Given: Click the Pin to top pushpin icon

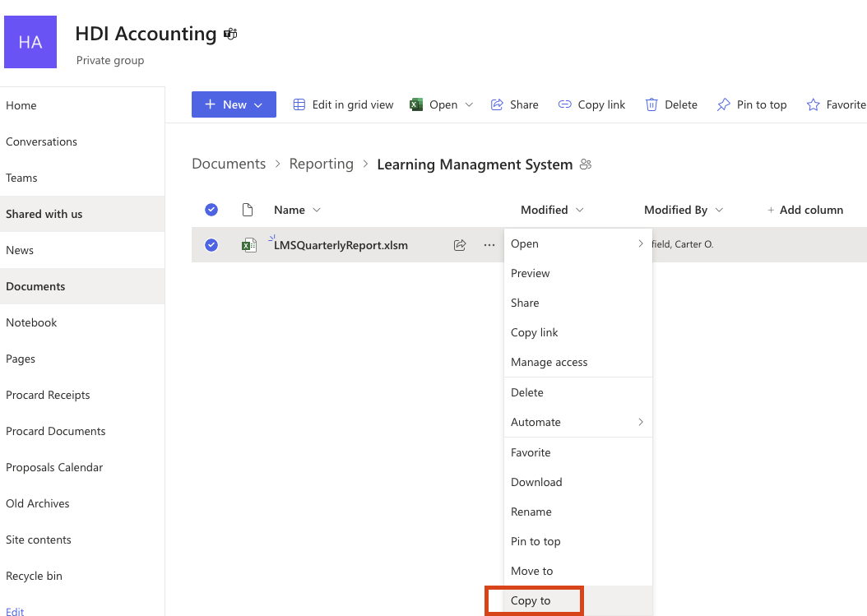Looking at the screenshot, I should 723,104.
